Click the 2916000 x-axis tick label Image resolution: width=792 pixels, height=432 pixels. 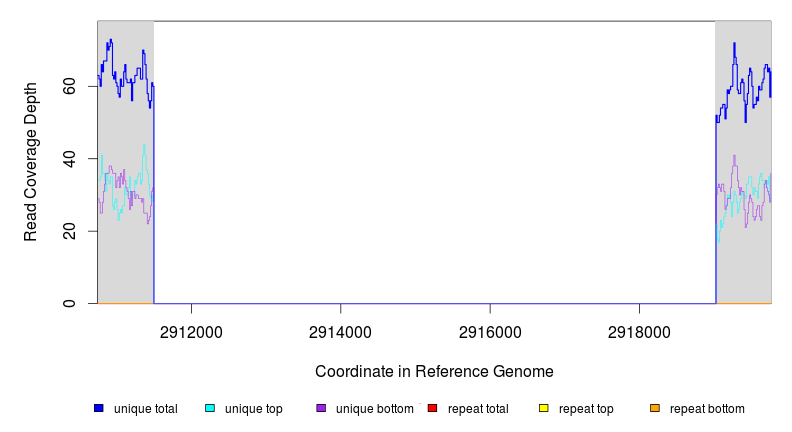tap(490, 332)
